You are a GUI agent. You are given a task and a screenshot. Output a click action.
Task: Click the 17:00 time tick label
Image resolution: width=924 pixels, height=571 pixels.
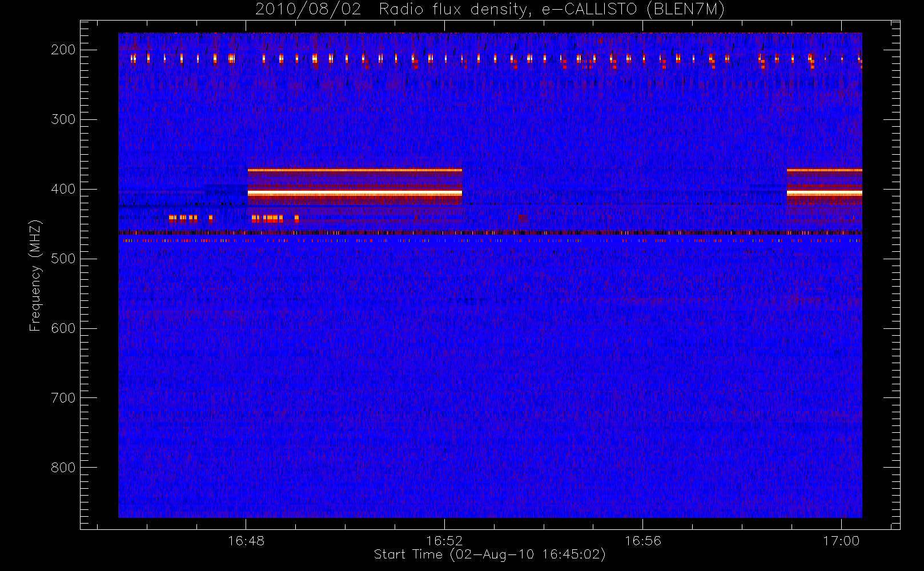pos(841,541)
